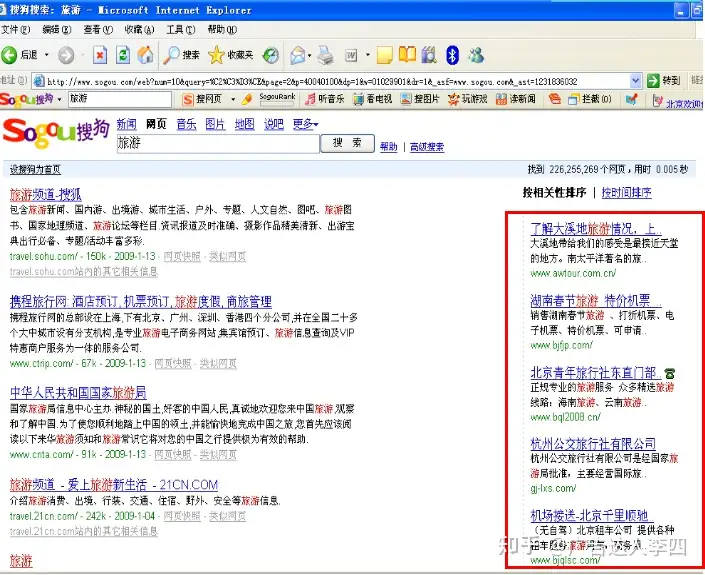This screenshot has height=575, width=705.
Task: Open the 收藏夹 favorites star
Action: (231, 55)
